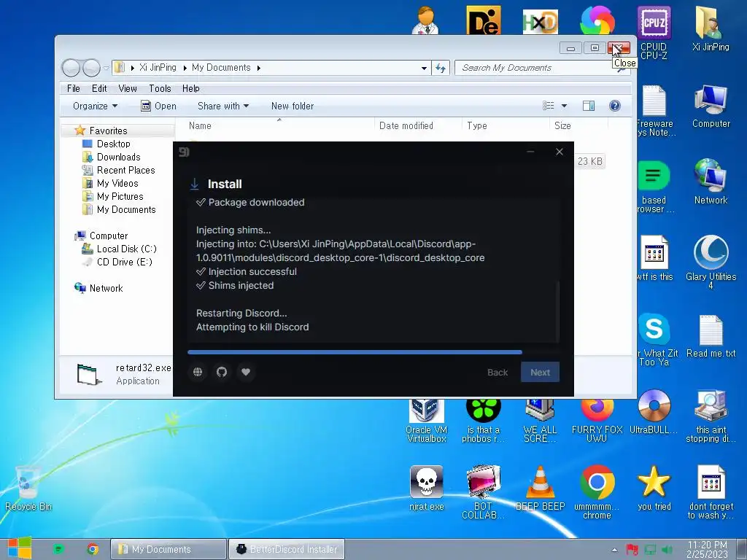Open the recent pages dropdown beside navigation arrows
747x560 pixels.
tap(106, 68)
